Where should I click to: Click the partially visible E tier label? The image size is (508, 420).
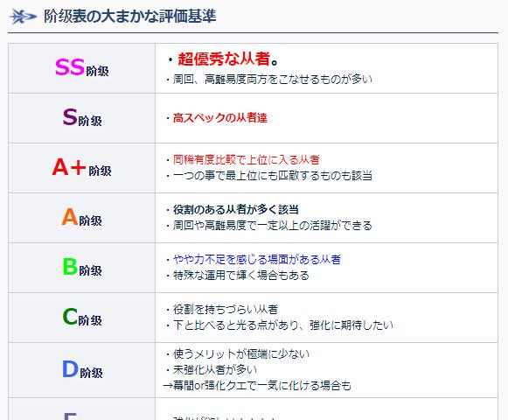(x=70, y=416)
